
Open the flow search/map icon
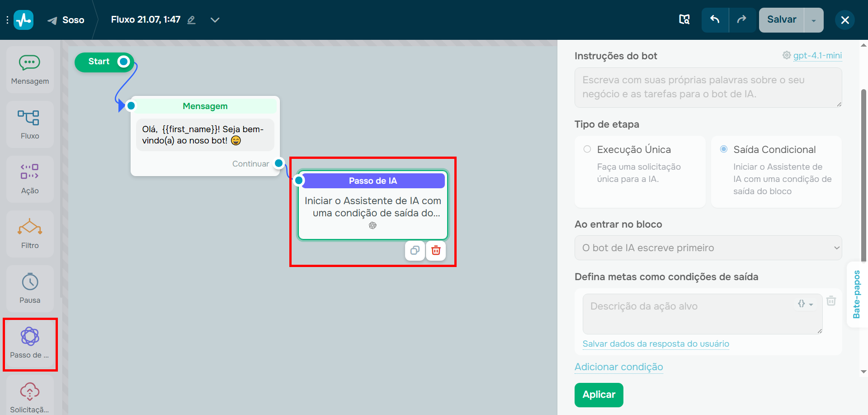684,20
